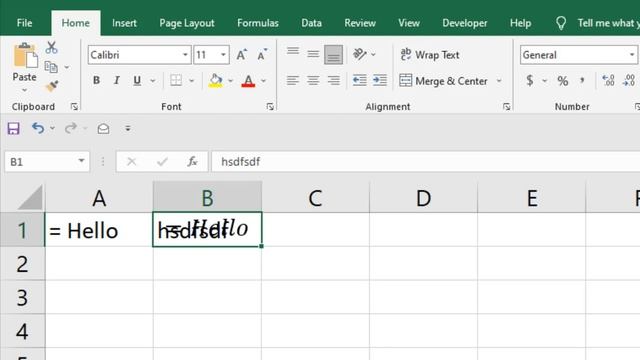Toggle Bold formatting

pos(96,80)
